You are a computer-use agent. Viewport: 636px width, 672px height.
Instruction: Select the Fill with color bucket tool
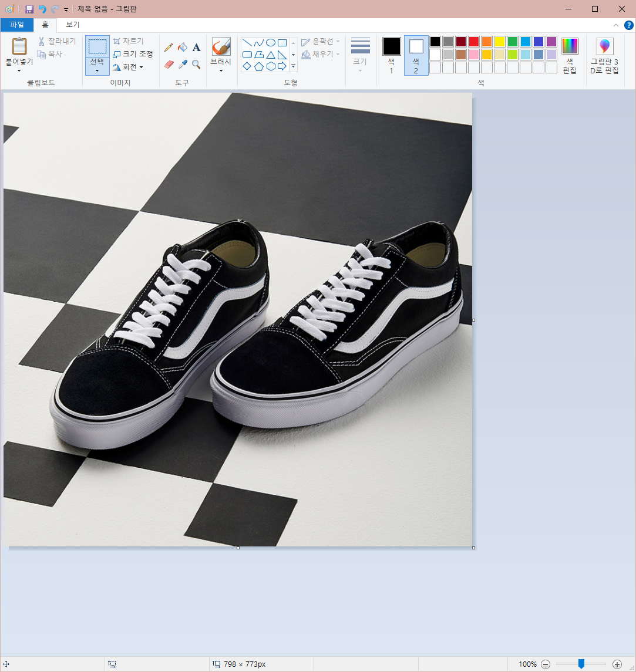tap(183, 47)
